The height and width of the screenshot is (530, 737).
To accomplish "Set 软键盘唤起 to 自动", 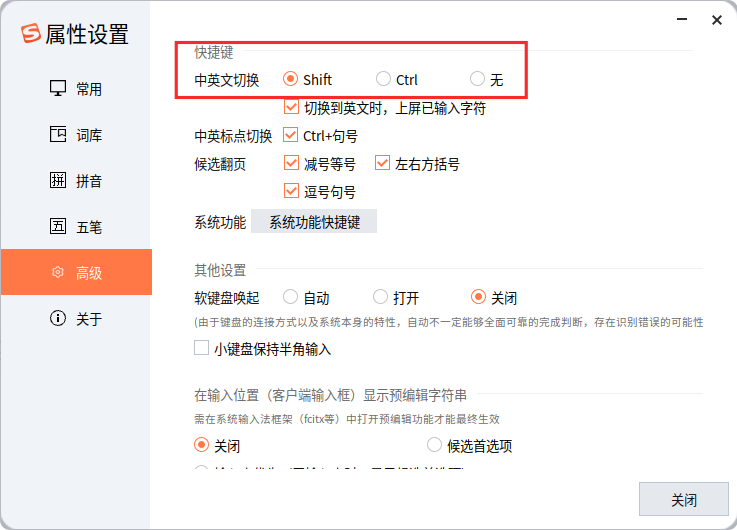I will pyautogui.click(x=290, y=297).
